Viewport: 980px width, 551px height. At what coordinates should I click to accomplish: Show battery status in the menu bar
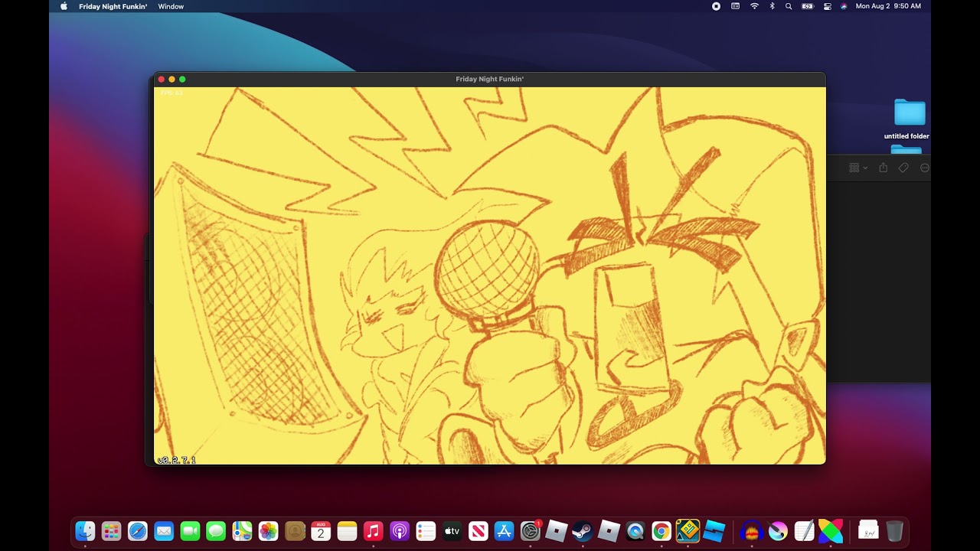point(807,6)
